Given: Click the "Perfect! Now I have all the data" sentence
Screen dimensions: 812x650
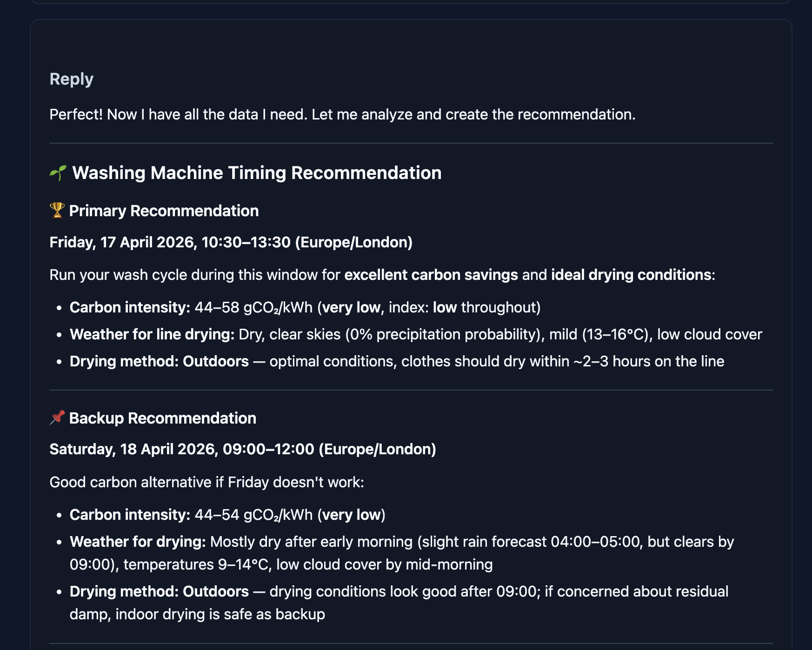Looking at the screenshot, I should [342, 115].
